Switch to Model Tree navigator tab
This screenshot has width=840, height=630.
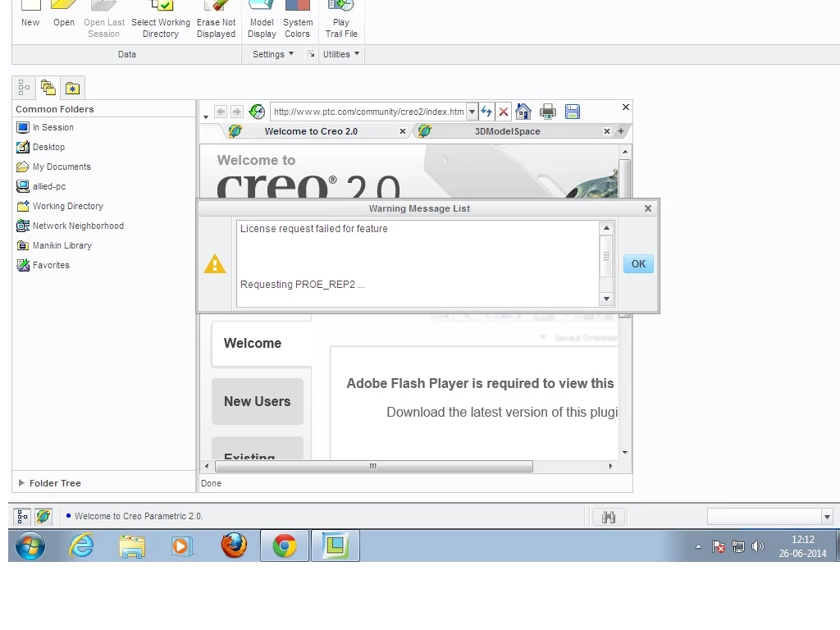point(24,87)
